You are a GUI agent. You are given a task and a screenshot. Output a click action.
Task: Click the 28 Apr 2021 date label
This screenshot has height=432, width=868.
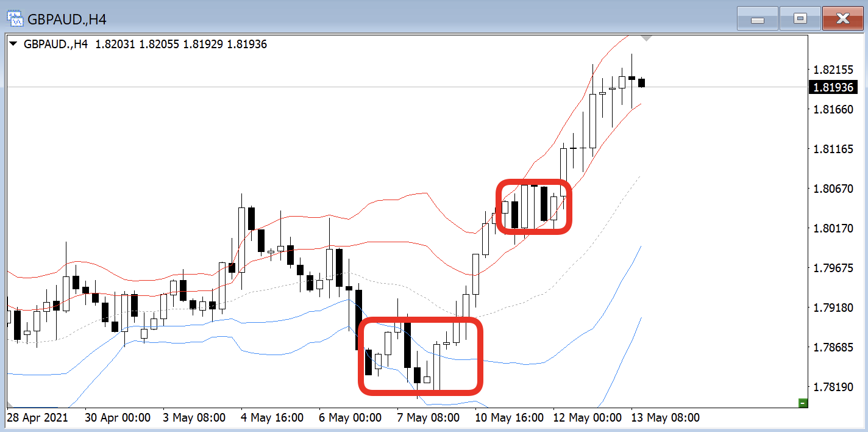point(37,418)
